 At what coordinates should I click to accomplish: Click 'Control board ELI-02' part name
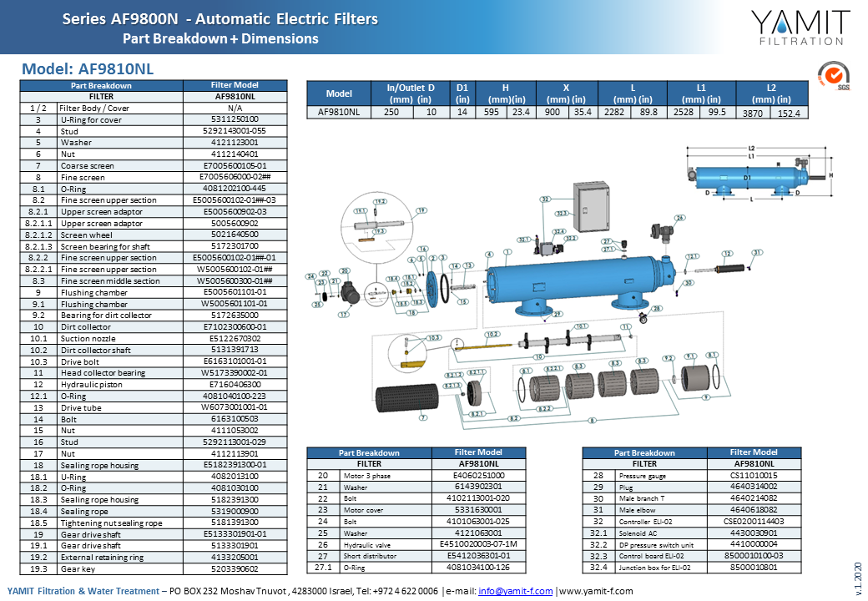(651, 556)
